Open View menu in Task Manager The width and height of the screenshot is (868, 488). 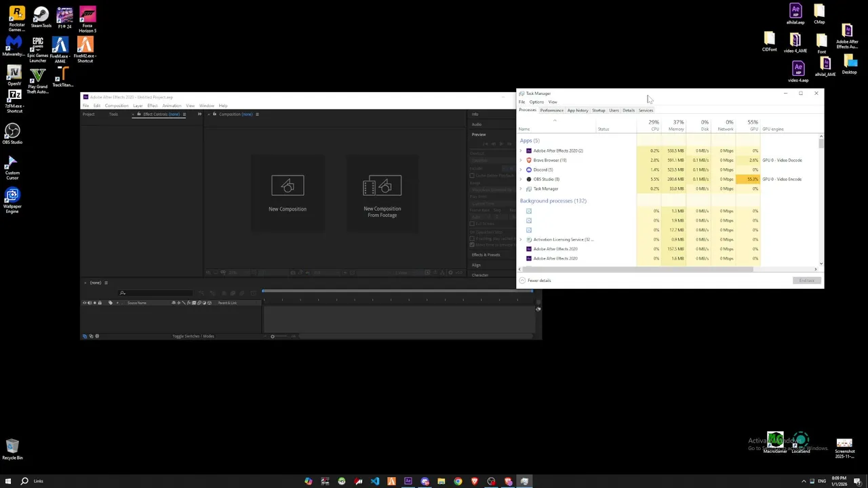(x=553, y=102)
